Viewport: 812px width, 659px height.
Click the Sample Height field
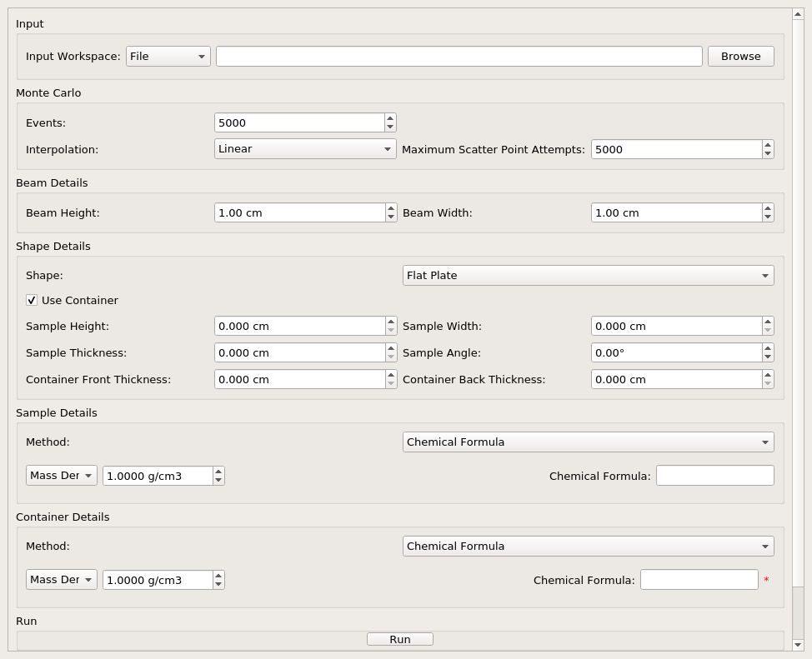(300, 326)
